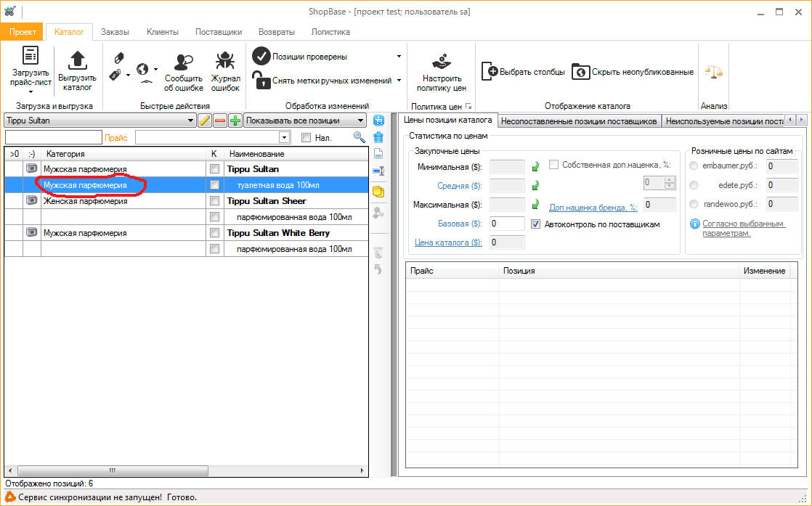Open Сообщить об ошибке report tool
This screenshot has width=812, height=506.
(183, 62)
